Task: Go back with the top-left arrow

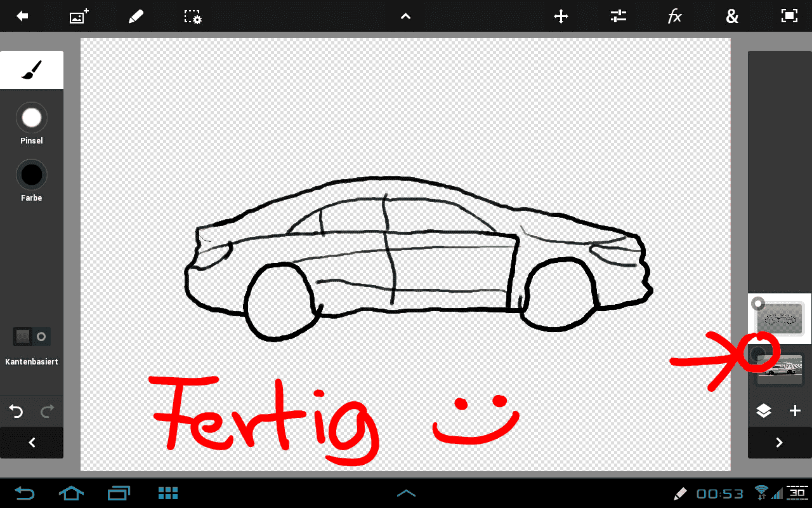Action: (23, 17)
